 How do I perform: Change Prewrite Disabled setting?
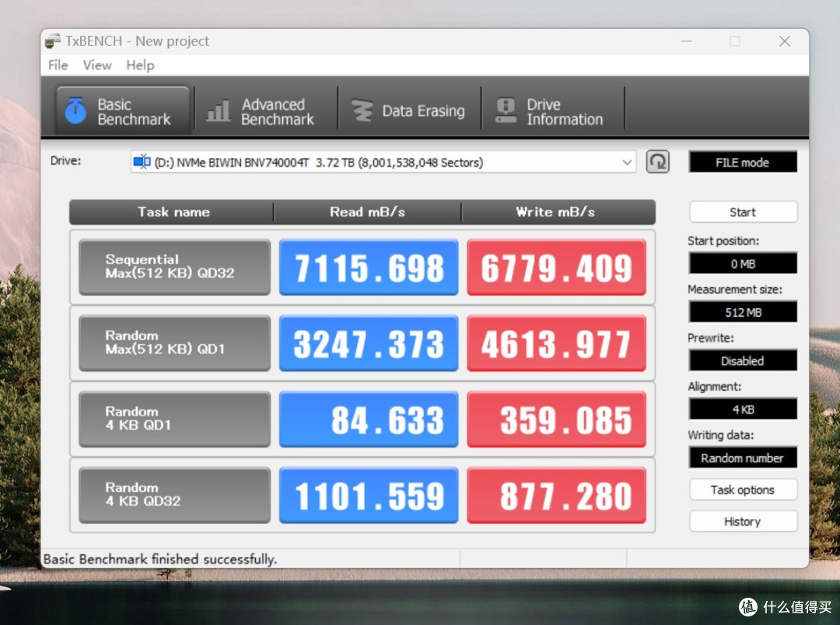pos(743,360)
